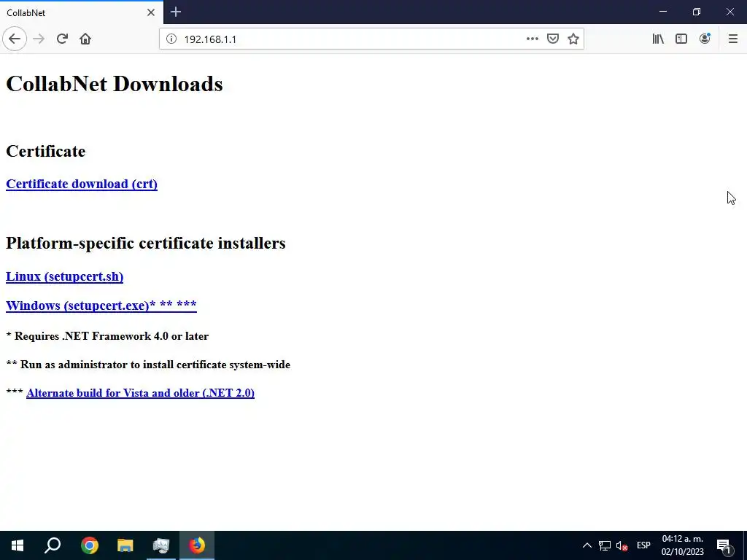Open the Windows Start menu
The width and height of the screenshot is (747, 560).
pos(18,545)
